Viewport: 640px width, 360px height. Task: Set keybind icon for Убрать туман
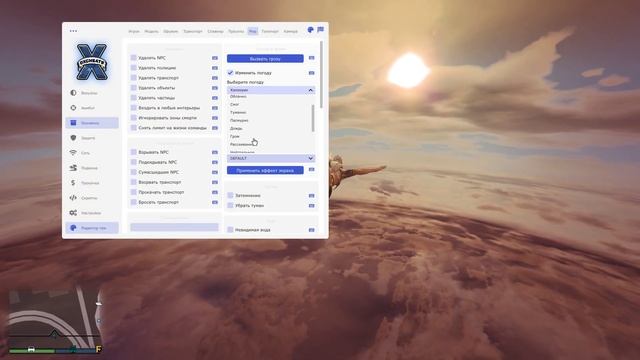pyautogui.click(x=311, y=206)
